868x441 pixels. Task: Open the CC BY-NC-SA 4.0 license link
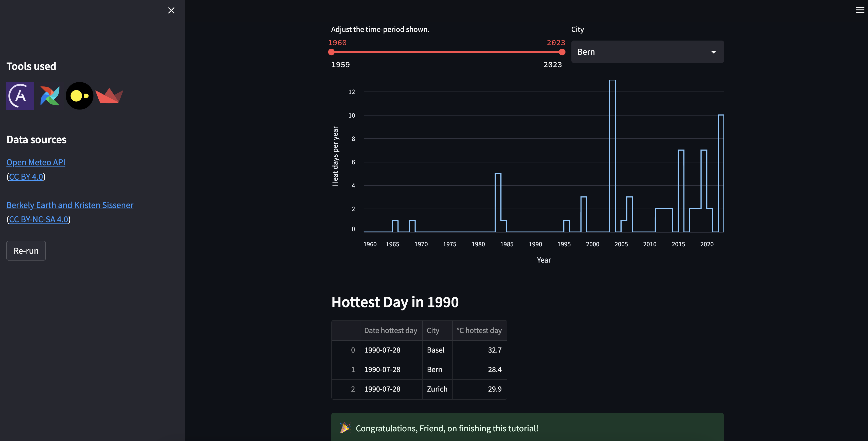(39, 219)
